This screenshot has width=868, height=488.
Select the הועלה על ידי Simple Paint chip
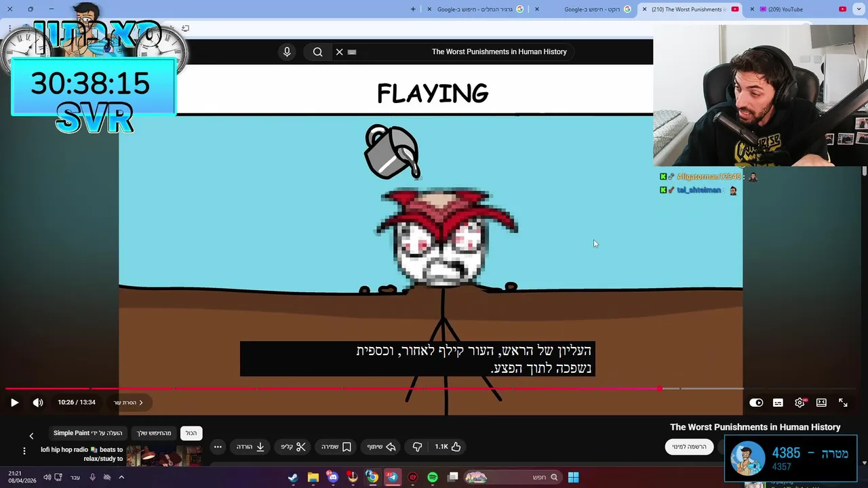coord(88,433)
